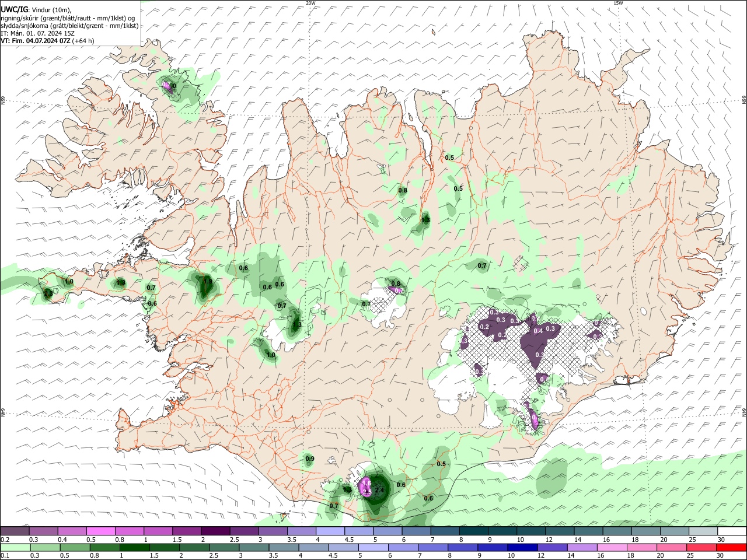Click the 20W longitude label on the top edge
Viewport: 747px width, 560px height.
(x=310, y=3)
